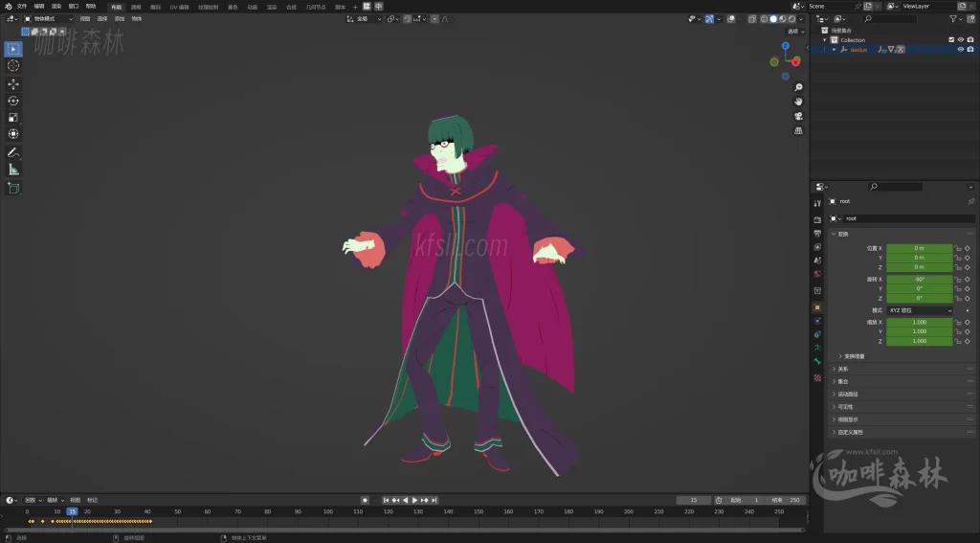Open shading options dropdown arrow
This screenshot has height=543, width=980.
(802, 19)
